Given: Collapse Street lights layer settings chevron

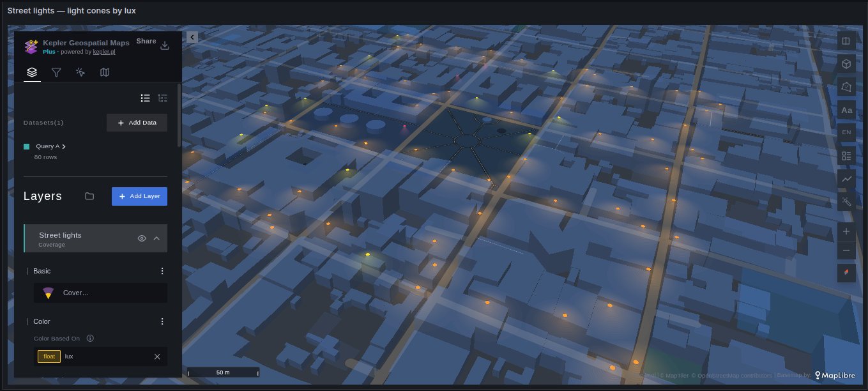Looking at the screenshot, I should coord(156,238).
